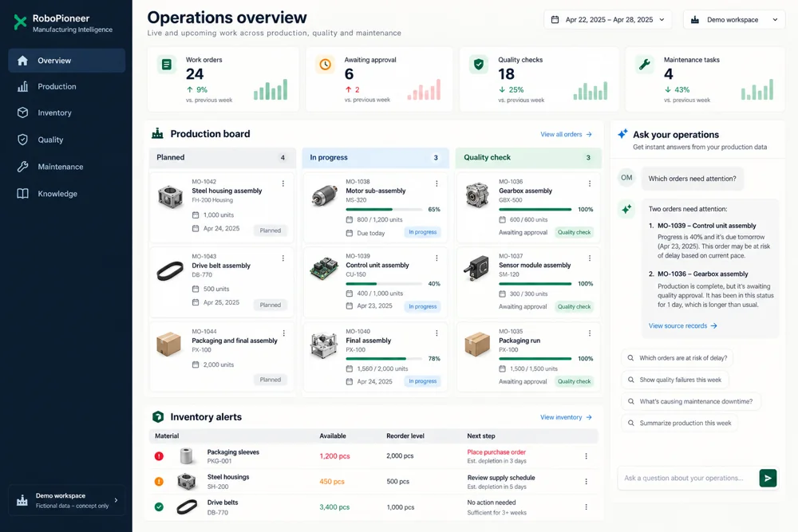Open options menu for Final assembly card
The width and height of the screenshot is (798, 532).
pos(437,333)
